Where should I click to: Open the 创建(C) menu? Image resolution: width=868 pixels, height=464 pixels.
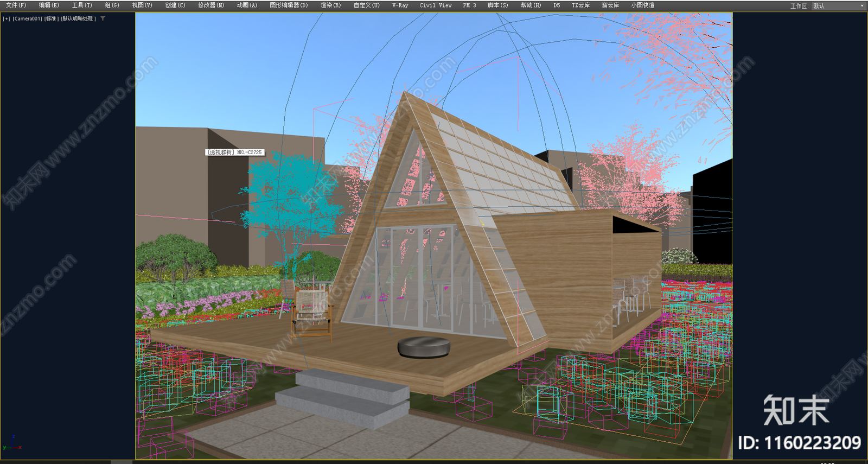tap(175, 5)
